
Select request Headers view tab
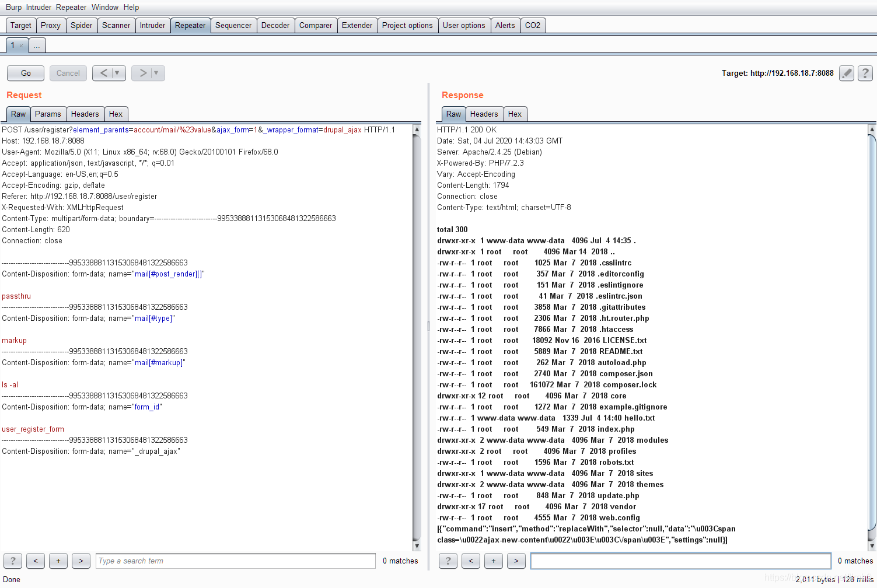[x=85, y=114]
